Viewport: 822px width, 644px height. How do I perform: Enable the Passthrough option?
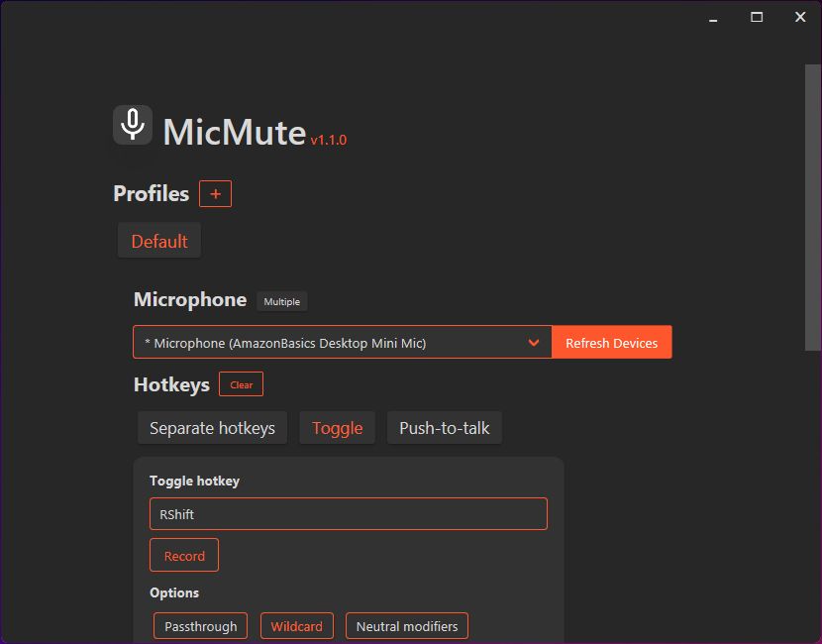pos(200,625)
